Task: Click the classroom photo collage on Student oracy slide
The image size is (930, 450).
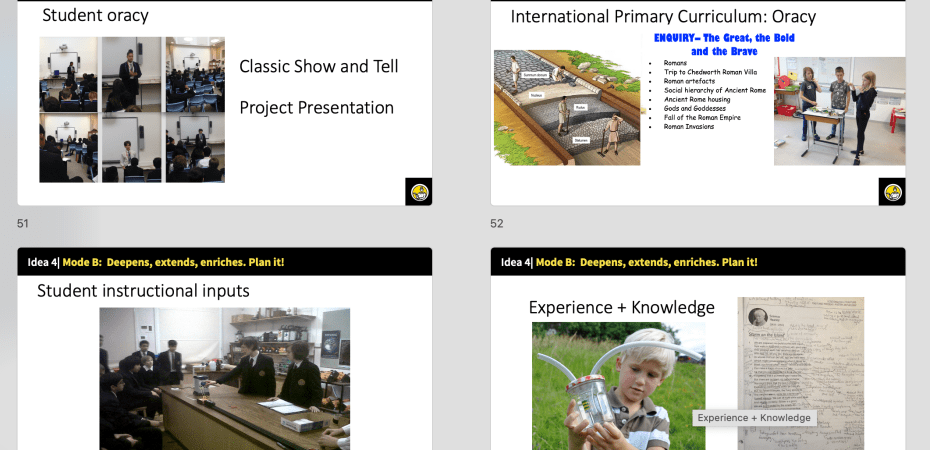Action: (132, 110)
